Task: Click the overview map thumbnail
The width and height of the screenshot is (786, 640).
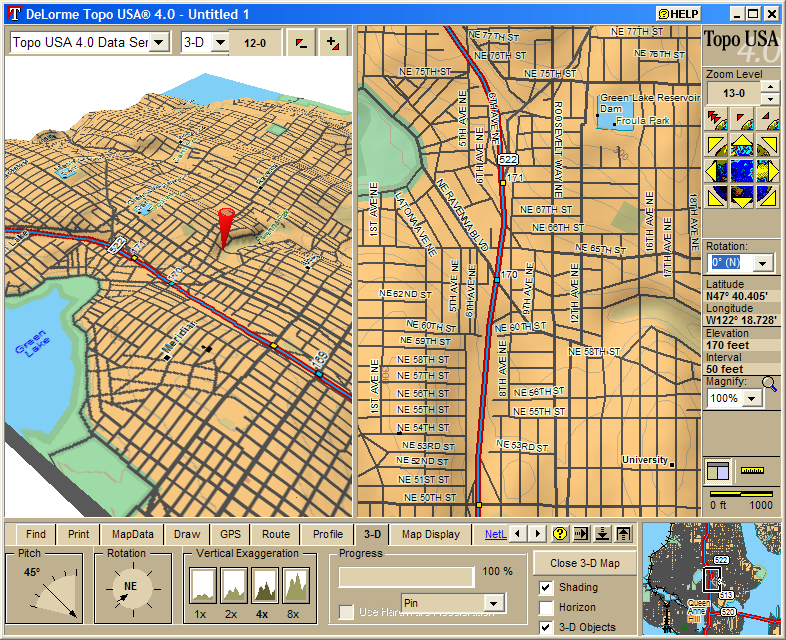Action: click(712, 578)
